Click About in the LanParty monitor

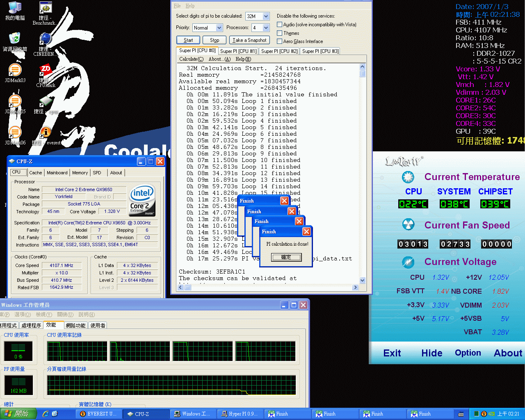pos(508,353)
